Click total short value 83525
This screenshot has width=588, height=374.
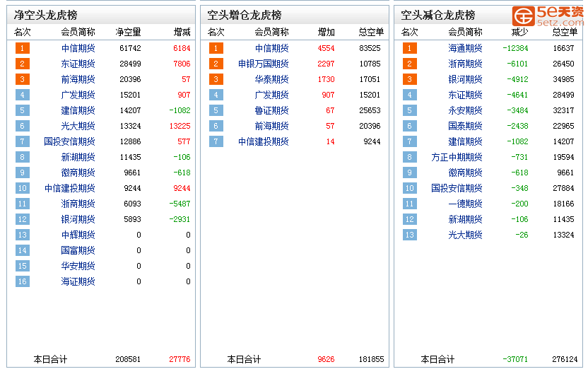[x=370, y=48]
